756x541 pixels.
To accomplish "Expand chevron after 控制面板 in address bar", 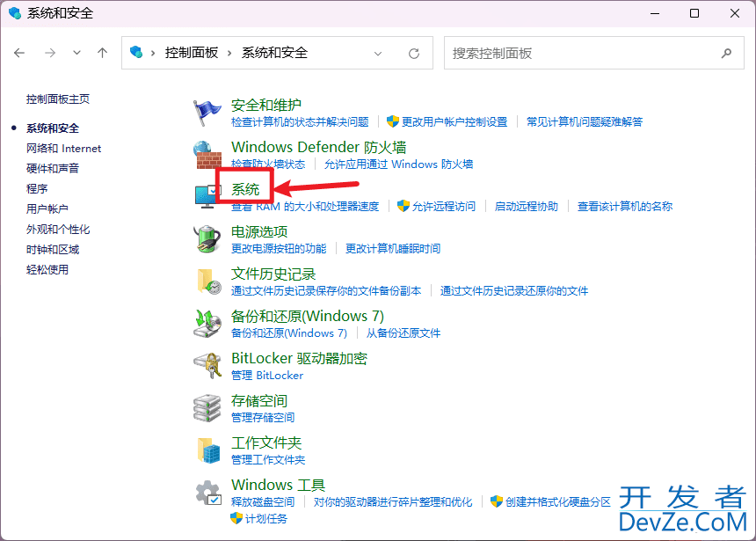I will [x=229, y=53].
